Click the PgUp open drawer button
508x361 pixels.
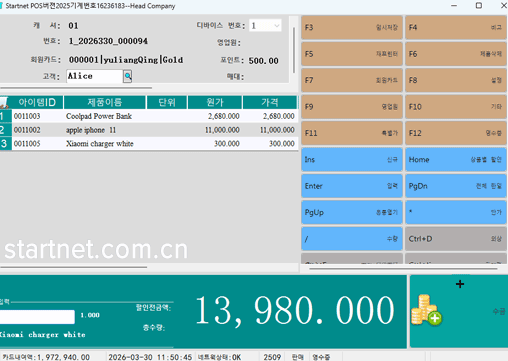coord(352,212)
